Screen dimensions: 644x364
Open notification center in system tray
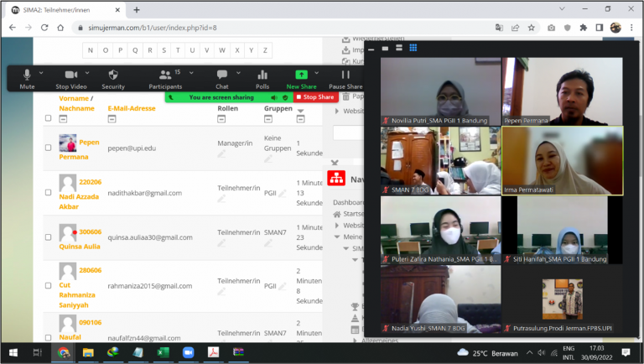tap(626, 352)
